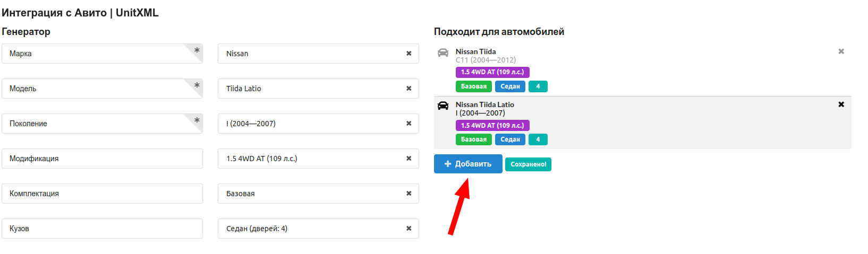Click the Nissan Tiida Latio car icon
The image size is (868, 254).
[443, 106]
